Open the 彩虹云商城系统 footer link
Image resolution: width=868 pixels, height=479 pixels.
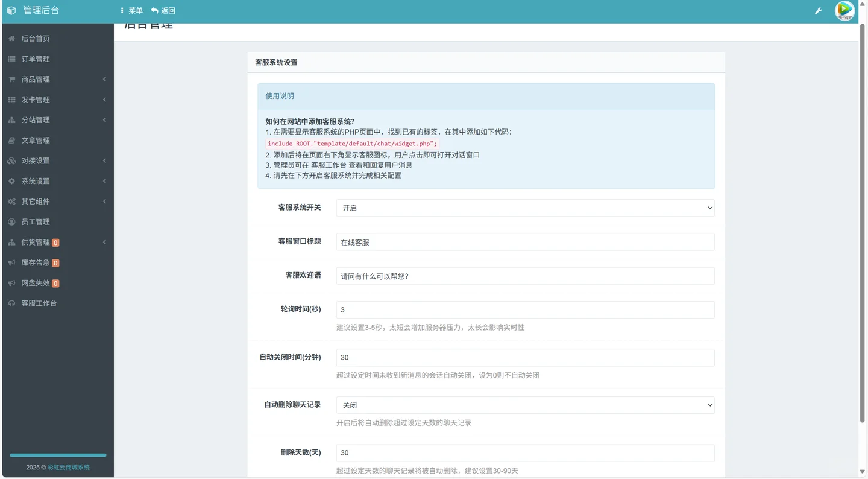pyautogui.click(x=68, y=467)
